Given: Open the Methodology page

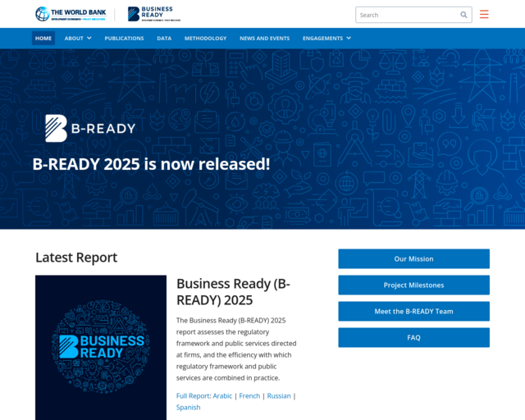Looking at the screenshot, I should (206, 39).
